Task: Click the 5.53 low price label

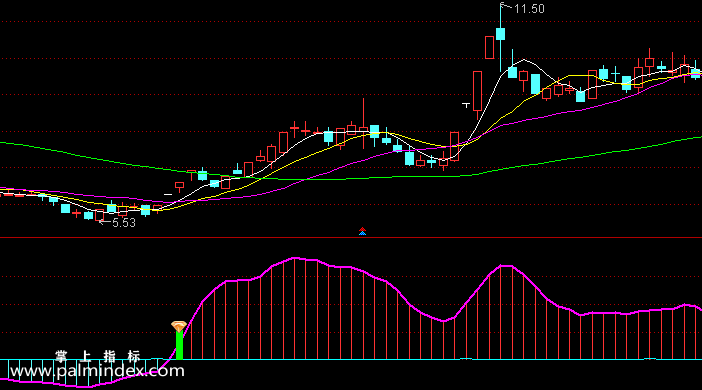Action: click(x=124, y=223)
